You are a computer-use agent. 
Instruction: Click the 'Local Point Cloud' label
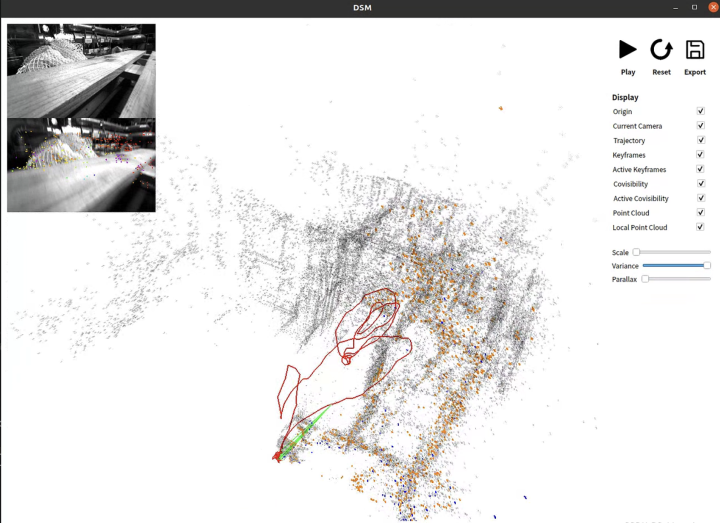640,227
